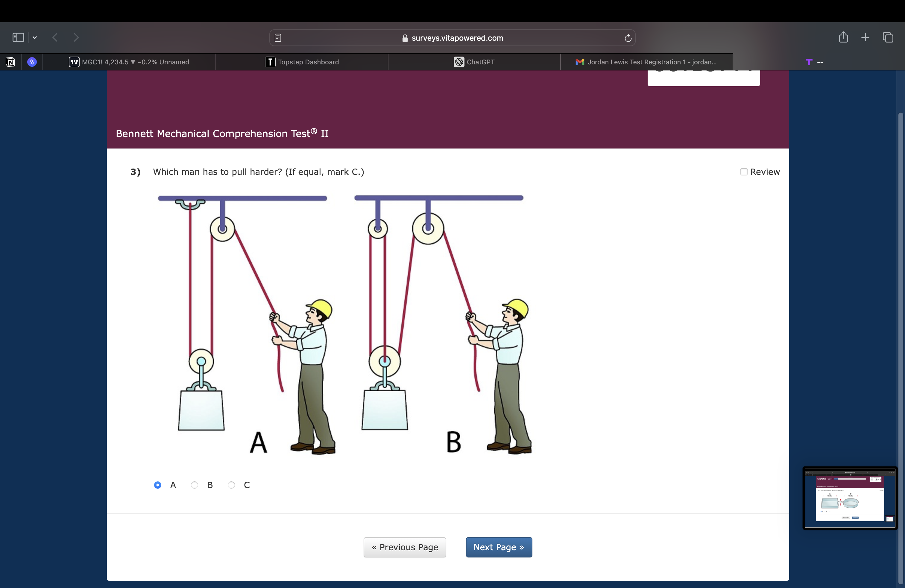Click the Share icon in toolbar

(x=843, y=37)
